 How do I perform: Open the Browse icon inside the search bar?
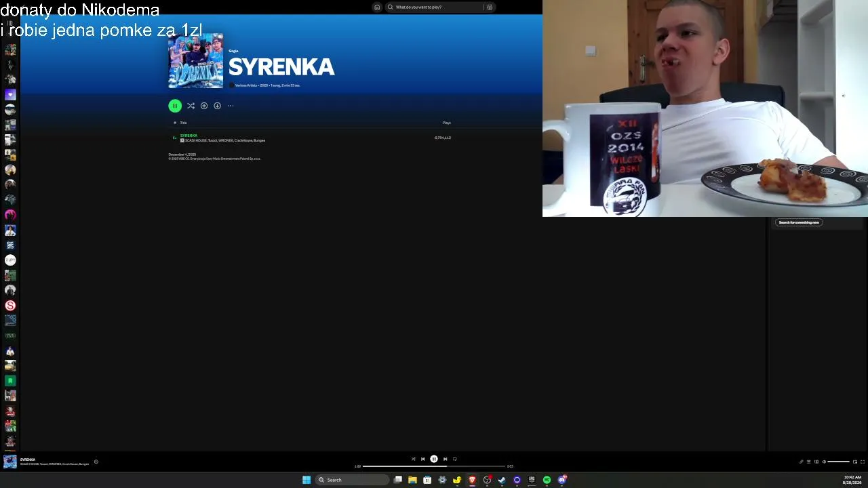click(x=490, y=7)
